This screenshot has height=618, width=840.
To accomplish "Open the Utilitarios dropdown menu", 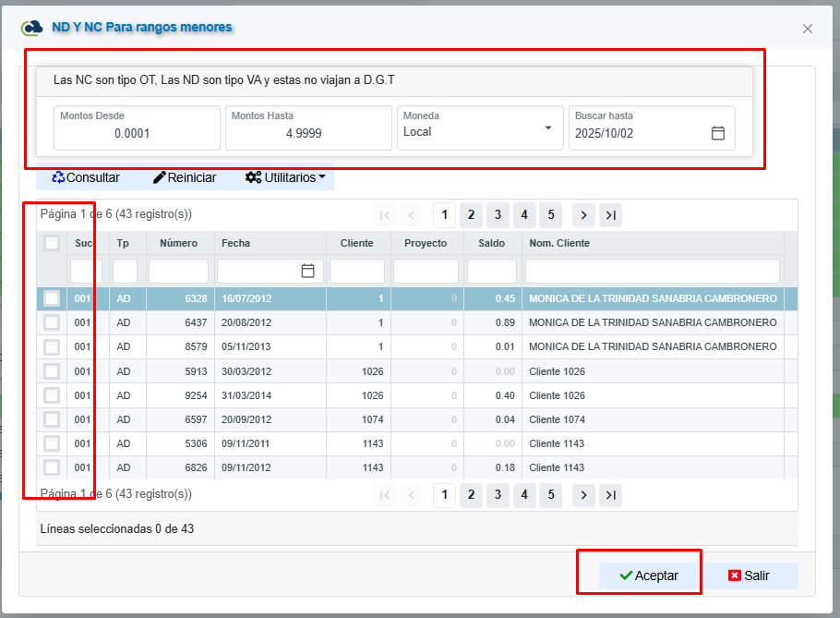I will click(284, 177).
